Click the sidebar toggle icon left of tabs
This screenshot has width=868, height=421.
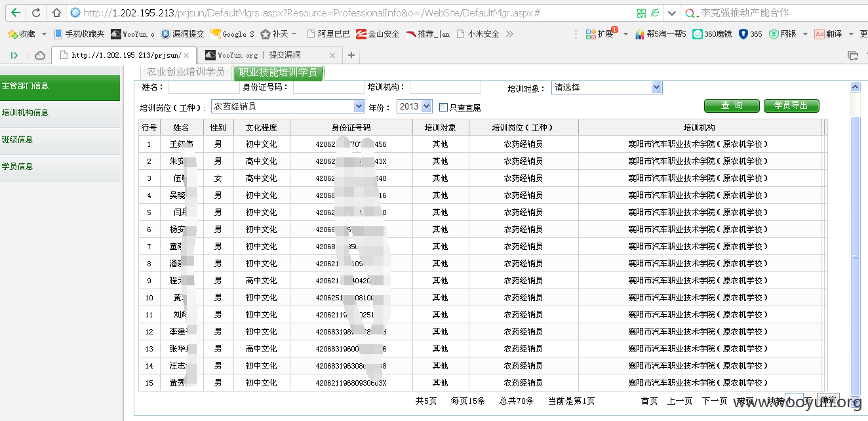click(x=14, y=56)
